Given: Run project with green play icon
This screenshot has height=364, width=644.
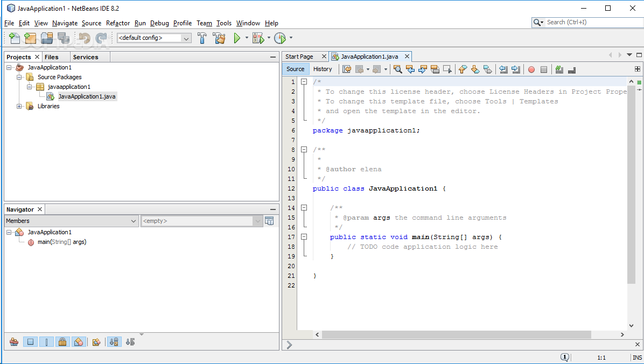Looking at the screenshot, I should 237,38.
